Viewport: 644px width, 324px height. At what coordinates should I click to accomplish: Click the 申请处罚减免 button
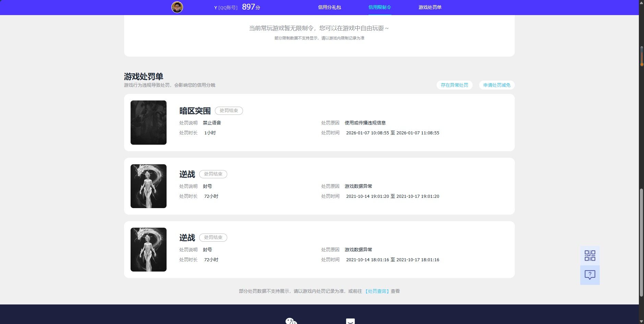tap(497, 85)
